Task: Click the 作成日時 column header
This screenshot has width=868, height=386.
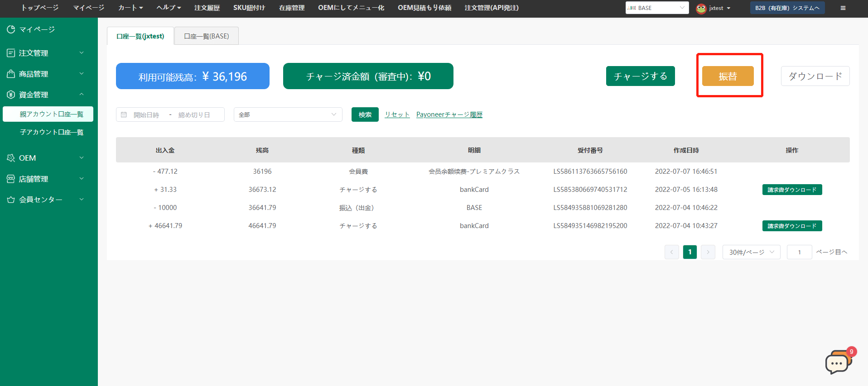Action: point(686,150)
